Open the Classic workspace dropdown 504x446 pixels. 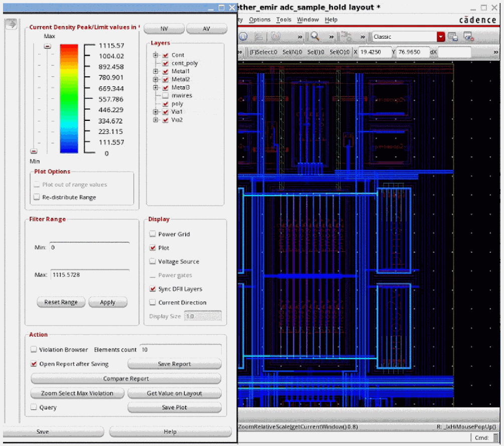[440, 37]
